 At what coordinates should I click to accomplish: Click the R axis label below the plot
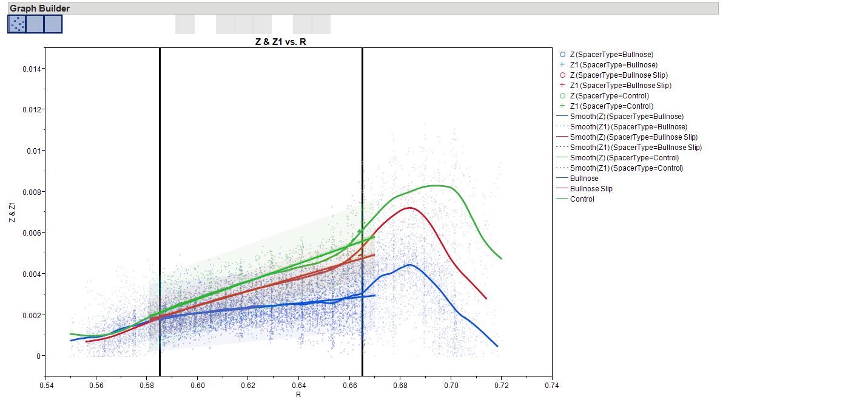click(300, 393)
